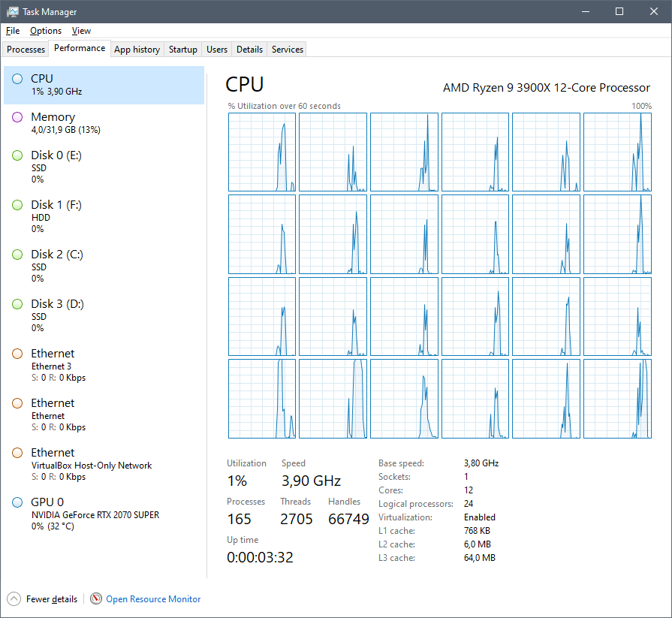This screenshot has height=618, width=672.
Task: Switch to the Processes tab
Action: (26, 50)
